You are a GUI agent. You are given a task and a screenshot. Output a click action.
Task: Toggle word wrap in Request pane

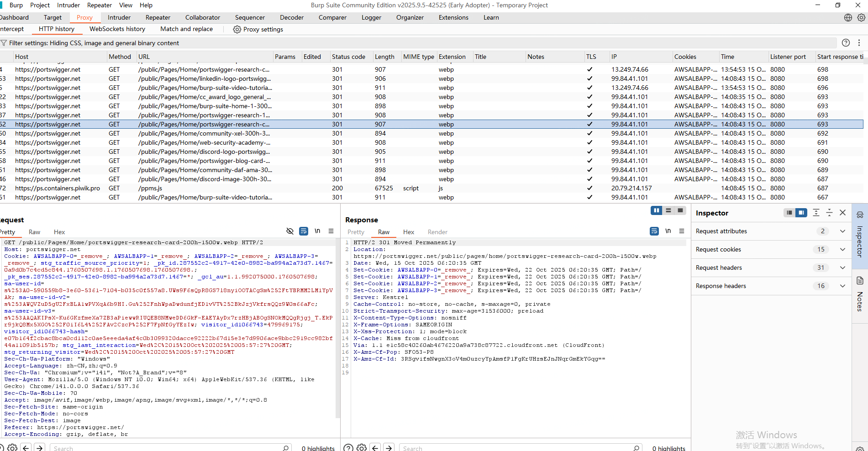304,231
